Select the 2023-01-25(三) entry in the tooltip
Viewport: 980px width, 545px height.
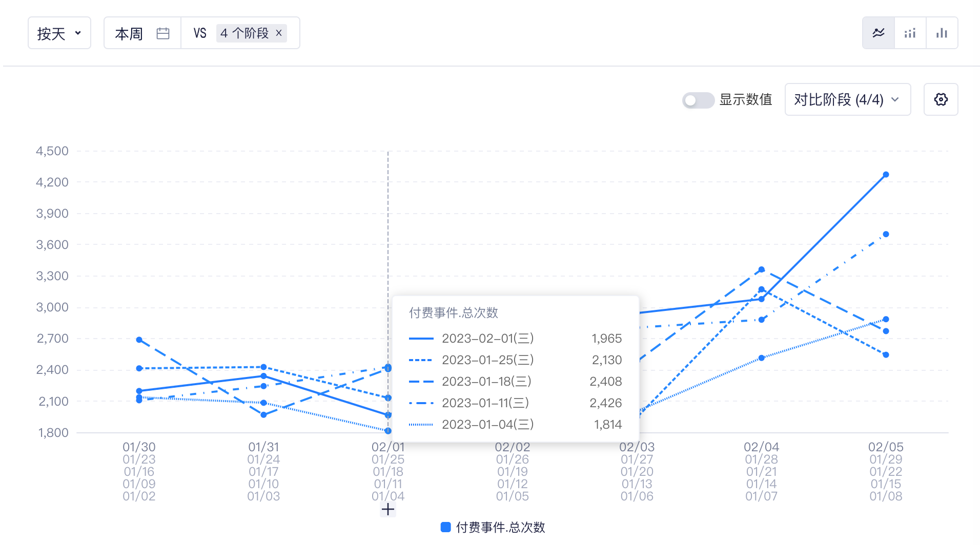(487, 360)
